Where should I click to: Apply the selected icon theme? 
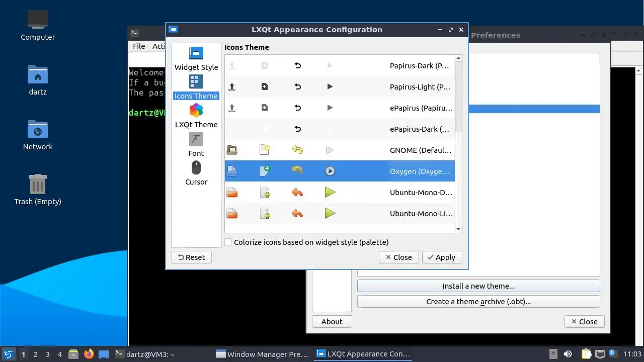(x=442, y=257)
